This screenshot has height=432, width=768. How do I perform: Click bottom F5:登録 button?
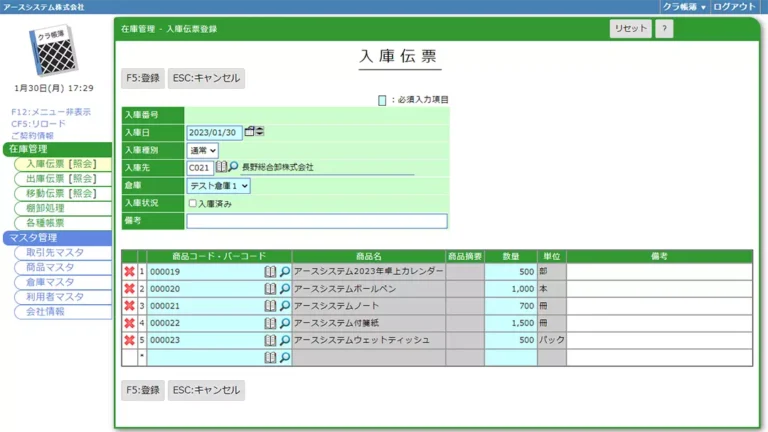143,390
